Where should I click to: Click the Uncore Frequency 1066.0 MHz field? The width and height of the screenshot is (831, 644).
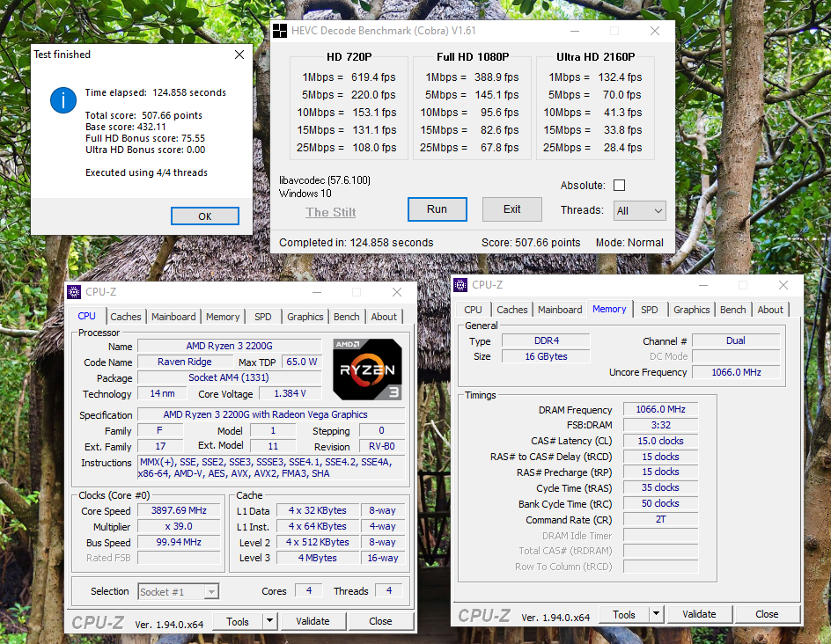point(736,372)
